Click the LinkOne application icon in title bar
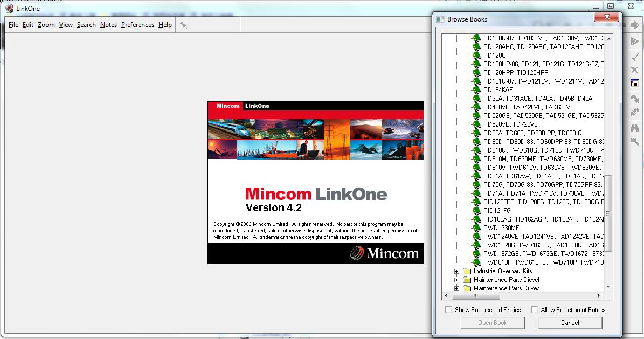644x339 pixels. pos(9,8)
